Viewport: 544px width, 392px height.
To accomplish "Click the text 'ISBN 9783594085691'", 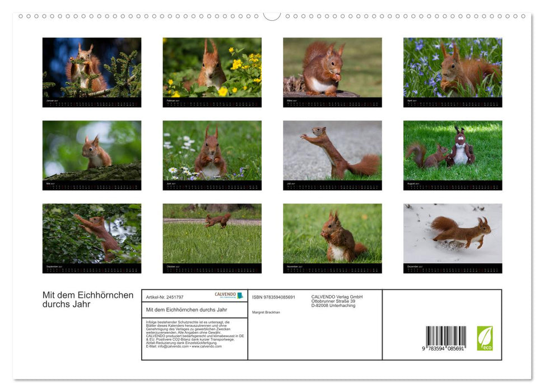I will click(x=273, y=297).
